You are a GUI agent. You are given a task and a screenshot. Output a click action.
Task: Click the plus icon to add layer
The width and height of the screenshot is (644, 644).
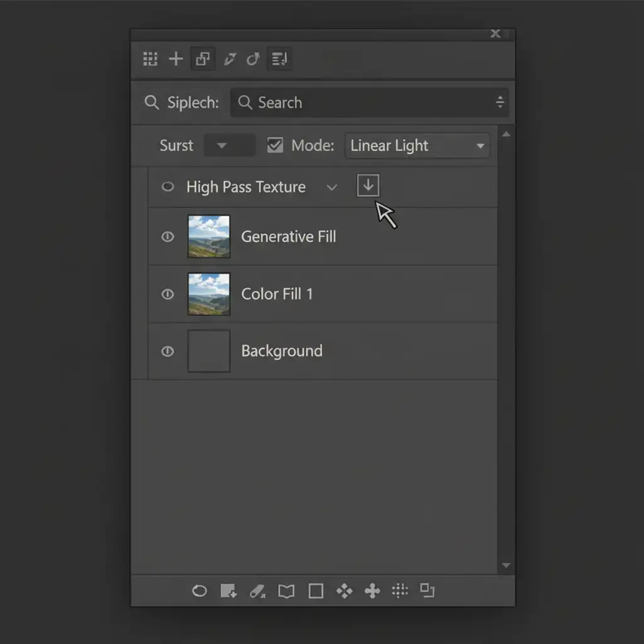pyautogui.click(x=176, y=59)
